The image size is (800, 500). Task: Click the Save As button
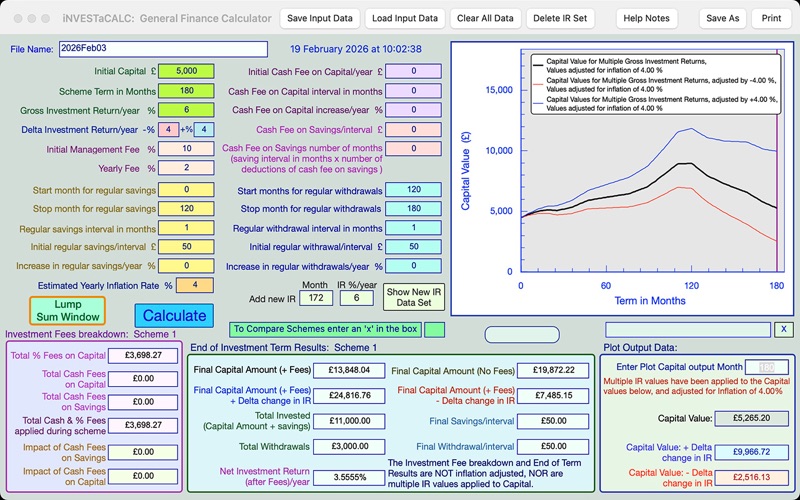click(x=722, y=18)
